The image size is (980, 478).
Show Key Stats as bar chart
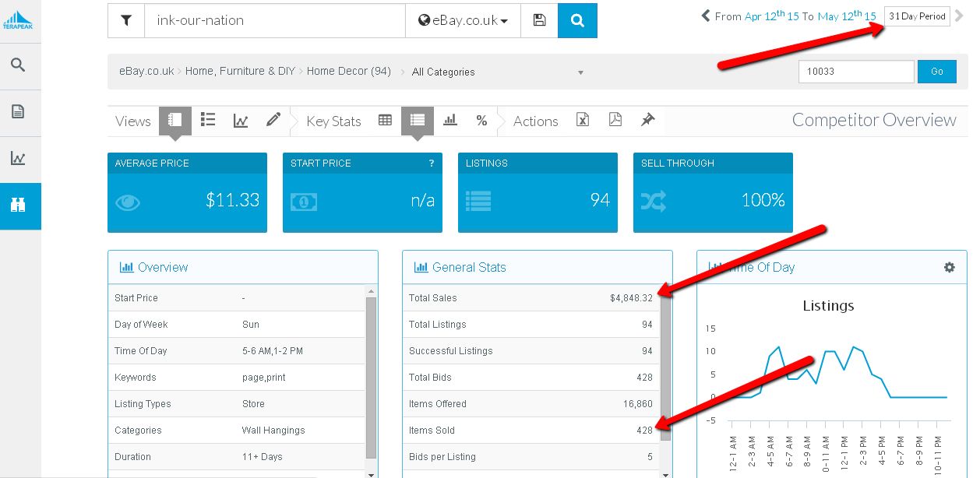click(x=450, y=120)
